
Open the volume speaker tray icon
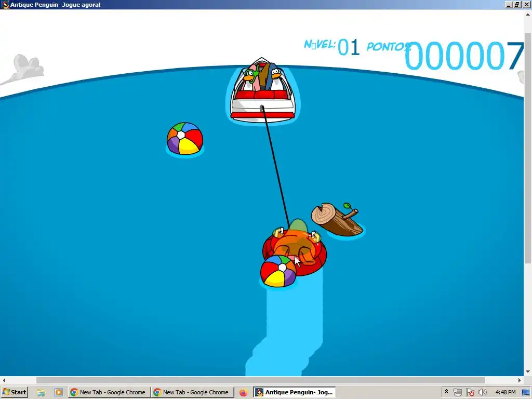point(482,392)
